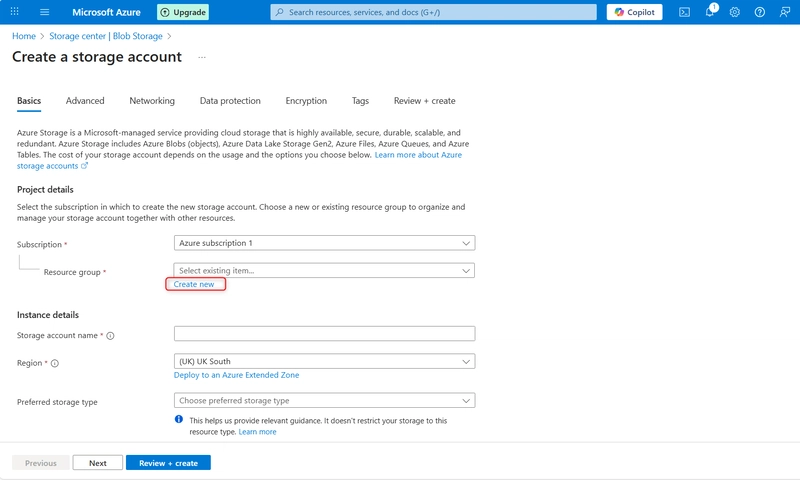
Task: Open the notifications bell
Action: [x=710, y=12]
